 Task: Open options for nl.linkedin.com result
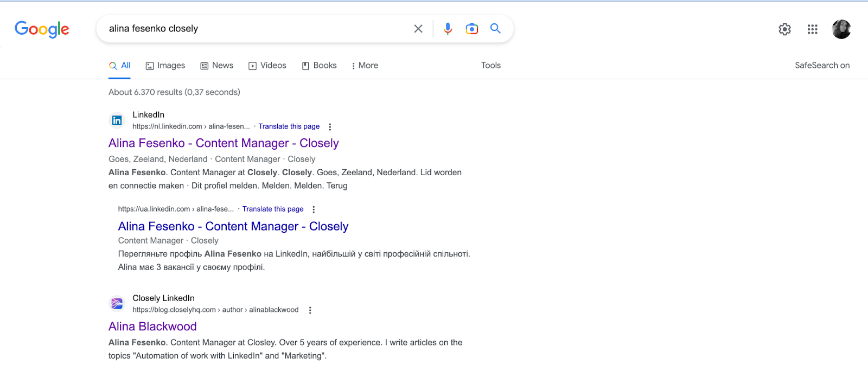[330, 127]
